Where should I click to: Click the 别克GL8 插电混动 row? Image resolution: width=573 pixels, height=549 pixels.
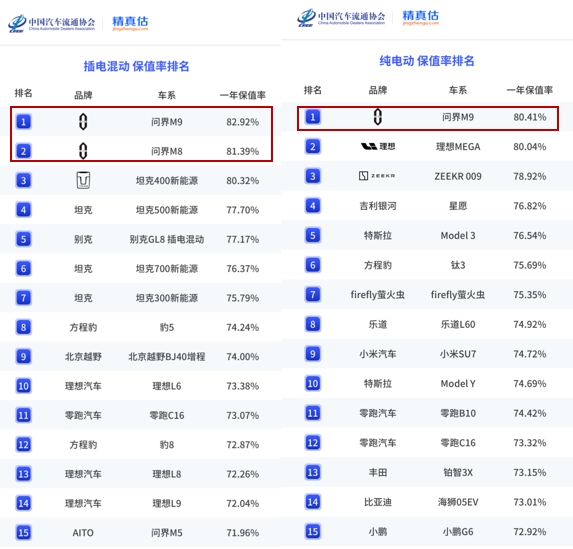[x=140, y=239]
